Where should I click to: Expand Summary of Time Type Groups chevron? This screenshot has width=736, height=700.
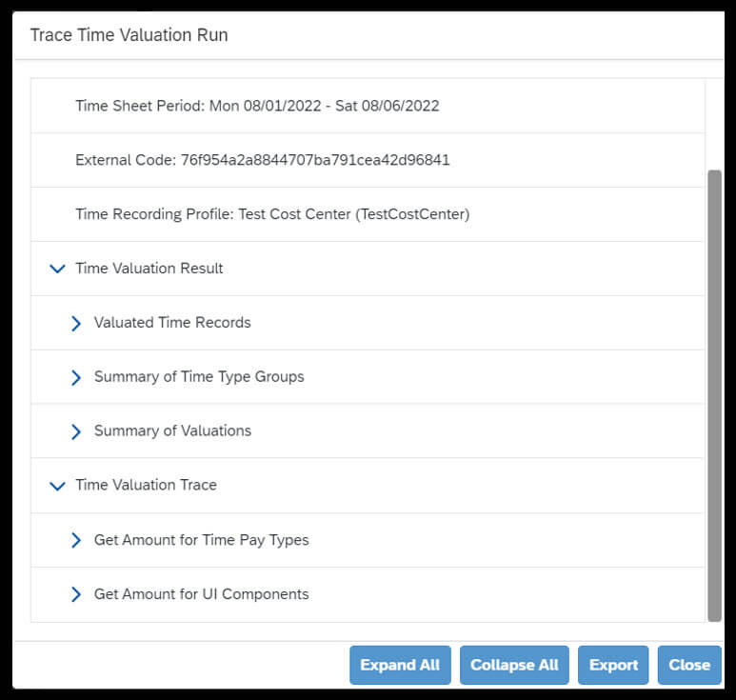[x=76, y=377]
